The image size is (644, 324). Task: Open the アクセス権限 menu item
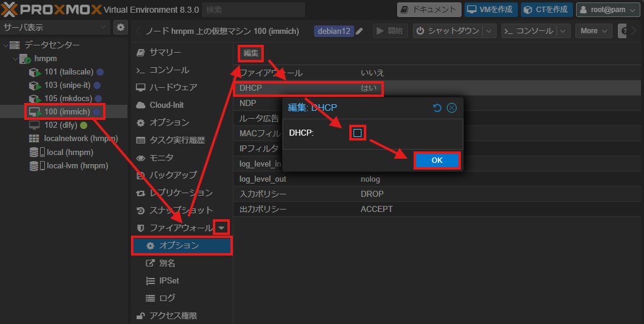[x=182, y=316]
